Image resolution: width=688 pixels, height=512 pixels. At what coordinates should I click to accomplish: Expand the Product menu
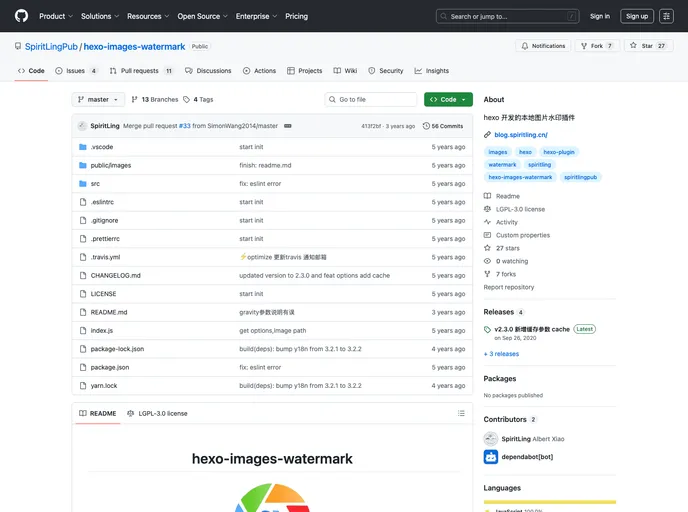tap(56, 16)
